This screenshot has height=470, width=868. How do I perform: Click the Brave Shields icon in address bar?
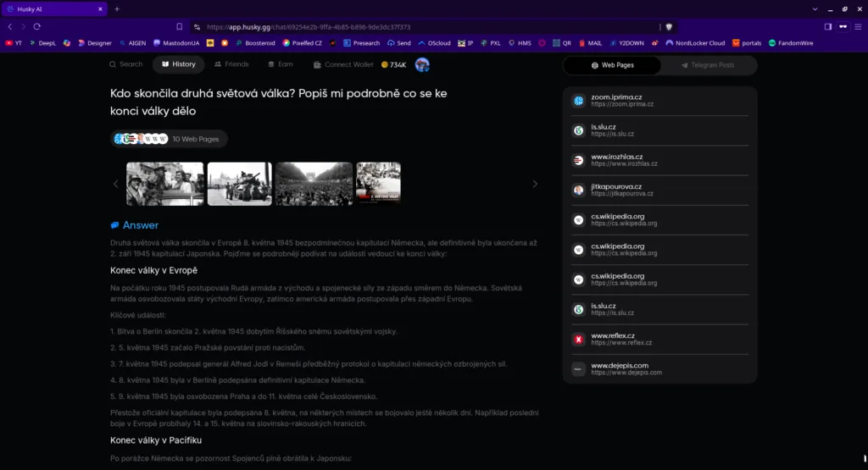(668, 26)
